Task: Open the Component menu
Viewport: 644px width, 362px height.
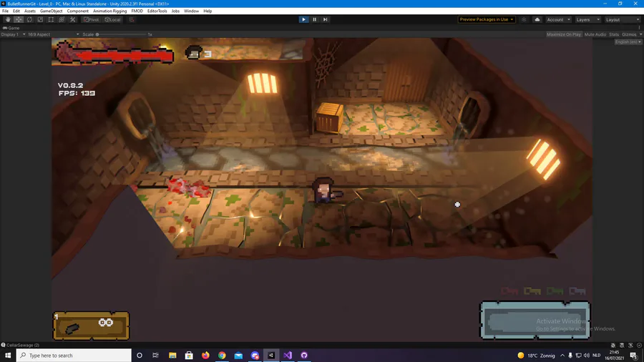Action: pyautogui.click(x=77, y=11)
